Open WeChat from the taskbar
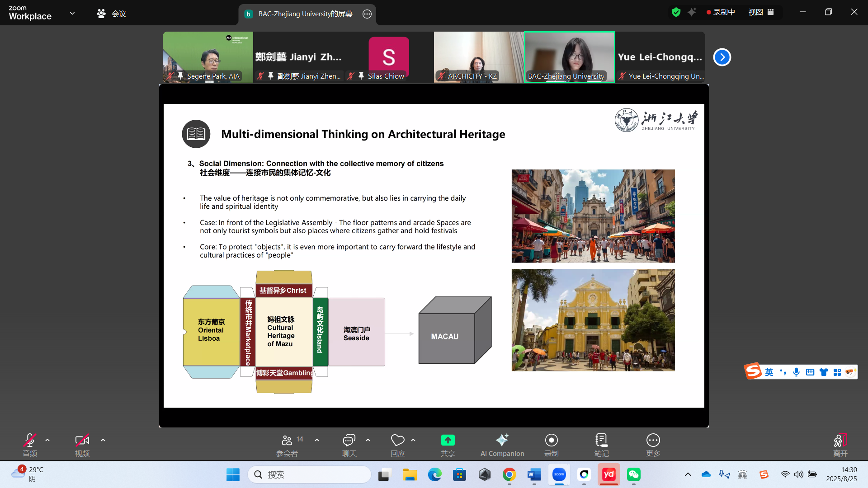Image resolution: width=868 pixels, height=488 pixels. pyautogui.click(x=633, y=474)
